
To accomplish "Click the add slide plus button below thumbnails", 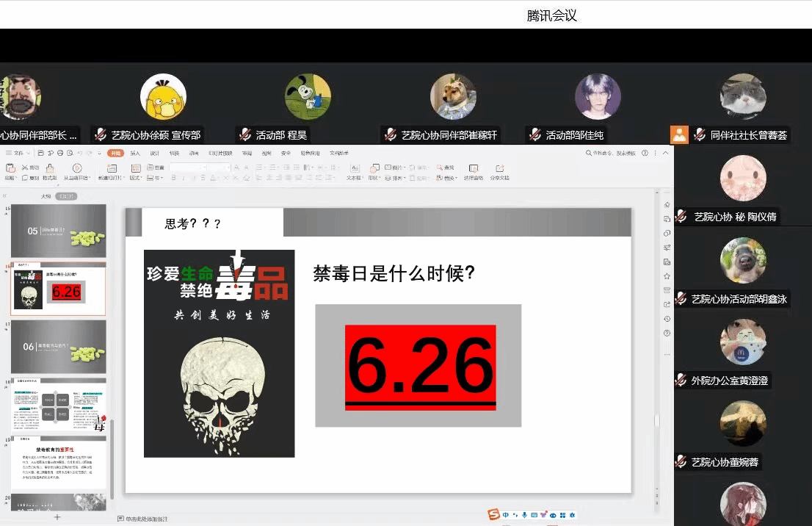I will click(x=57, y=517).
